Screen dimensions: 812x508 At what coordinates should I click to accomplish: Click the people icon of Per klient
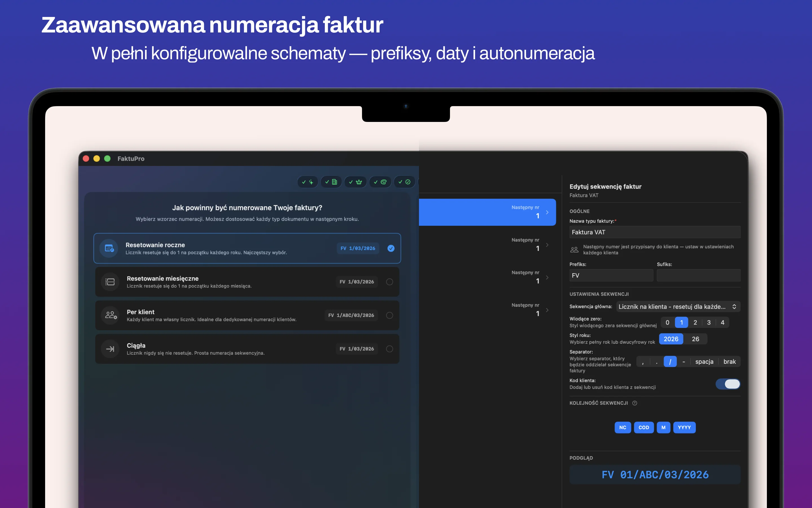111,315
